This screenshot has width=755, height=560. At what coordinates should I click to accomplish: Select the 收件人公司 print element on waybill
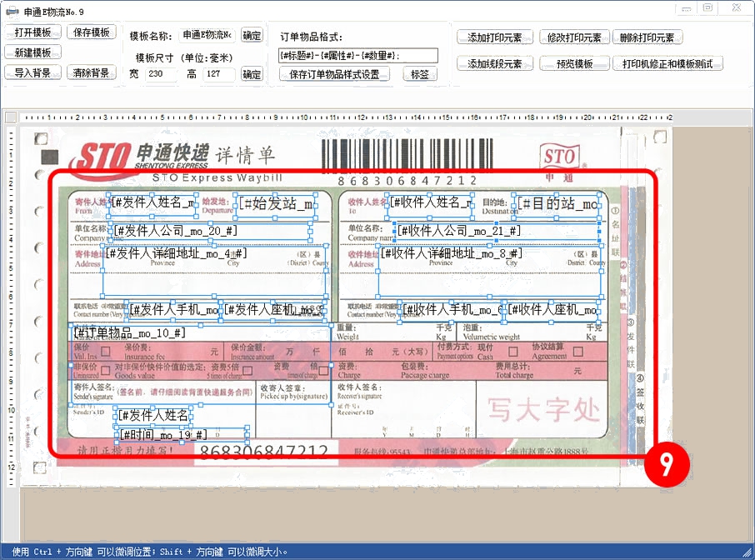(459, 230)
